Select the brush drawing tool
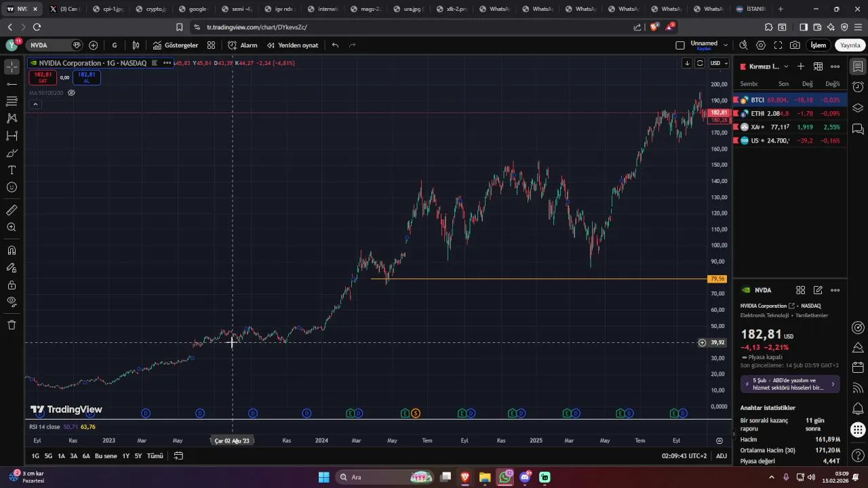 pyautogui.click(x=12, y=153)
